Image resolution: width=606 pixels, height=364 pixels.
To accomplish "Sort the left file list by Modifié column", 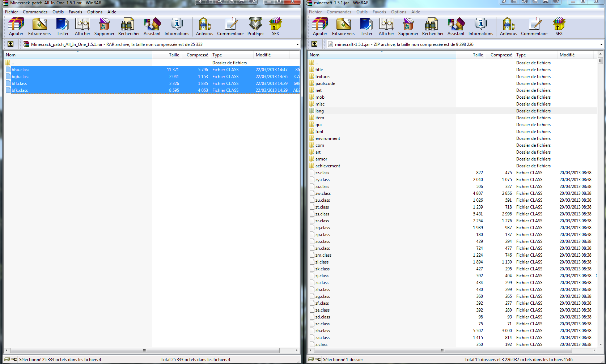I will [263, 55].
